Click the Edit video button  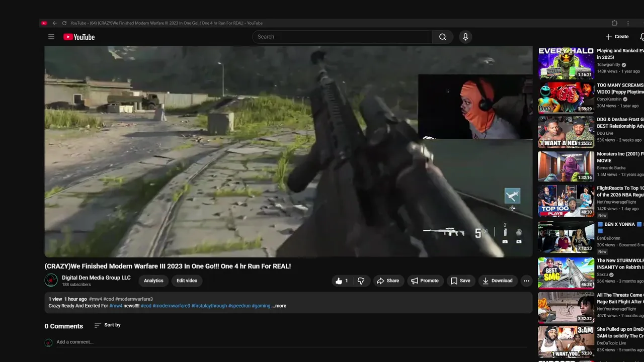tap(187, 281)
